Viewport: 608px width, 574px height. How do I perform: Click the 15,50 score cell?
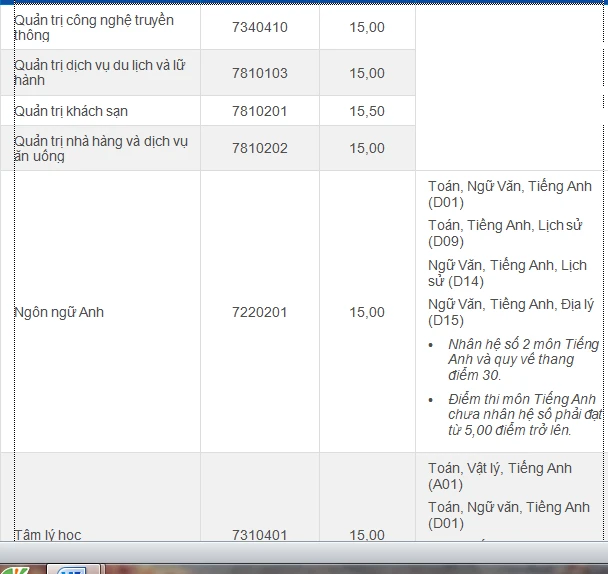(366, 111)
